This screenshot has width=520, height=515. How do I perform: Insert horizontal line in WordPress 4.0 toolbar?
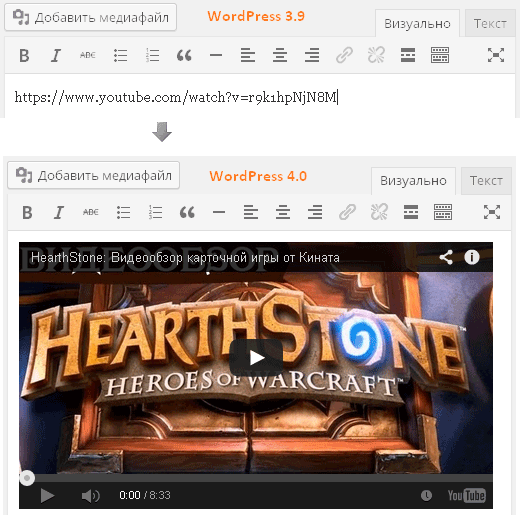point(219,212)
